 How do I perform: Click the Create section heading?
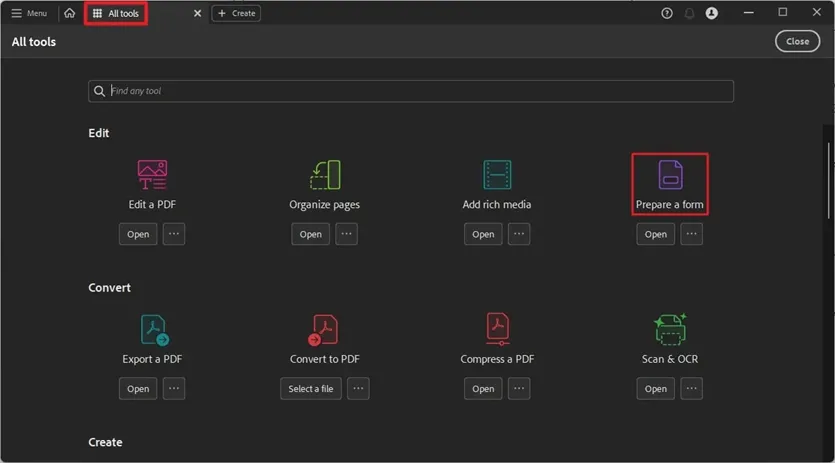(x=105, y=442)
